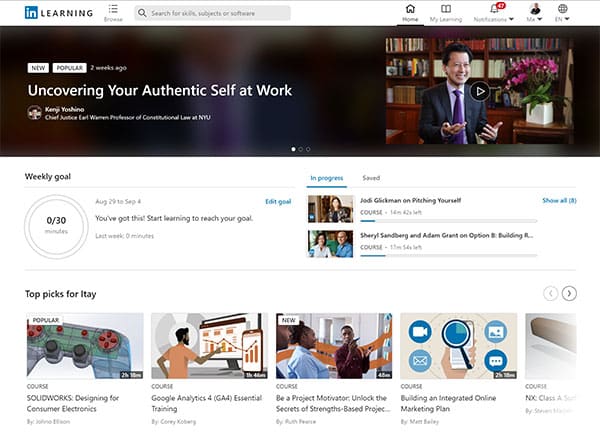The height and width of the screenshot is (447, 600).
Task: Click the Kenji Yoshino name
Action: pyautogui.click(x=65, y=109)
